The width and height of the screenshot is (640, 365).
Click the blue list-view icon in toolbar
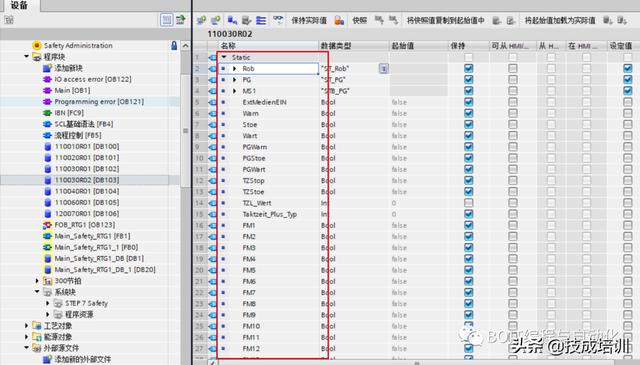click(x=261, y=20)
